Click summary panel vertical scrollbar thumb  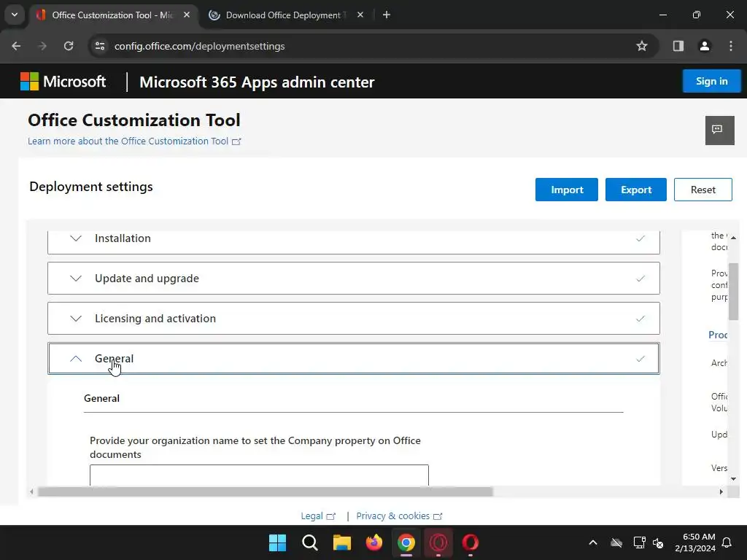(x=733, y=291)
